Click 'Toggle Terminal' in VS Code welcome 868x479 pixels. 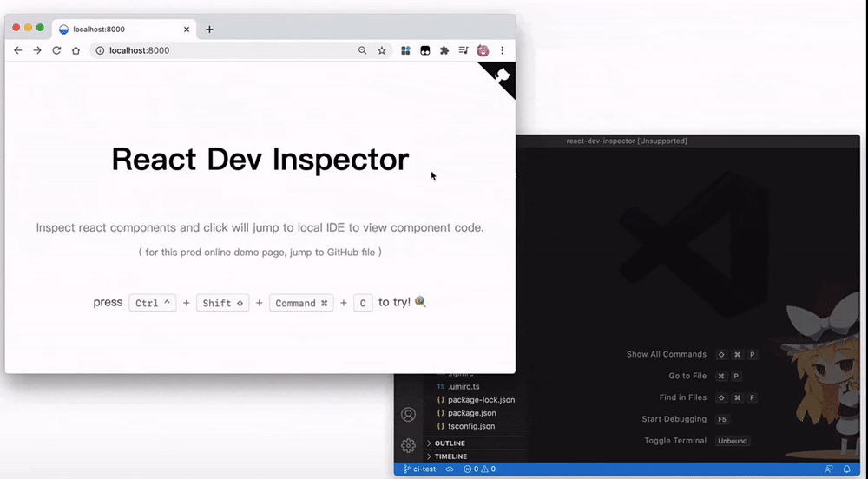pyautogui.click(x=674, y=441)
